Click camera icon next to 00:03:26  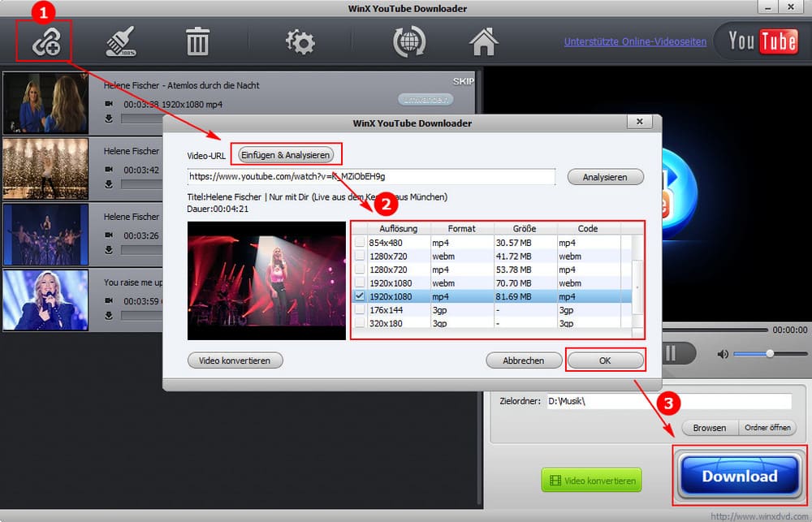click(109, 235)
